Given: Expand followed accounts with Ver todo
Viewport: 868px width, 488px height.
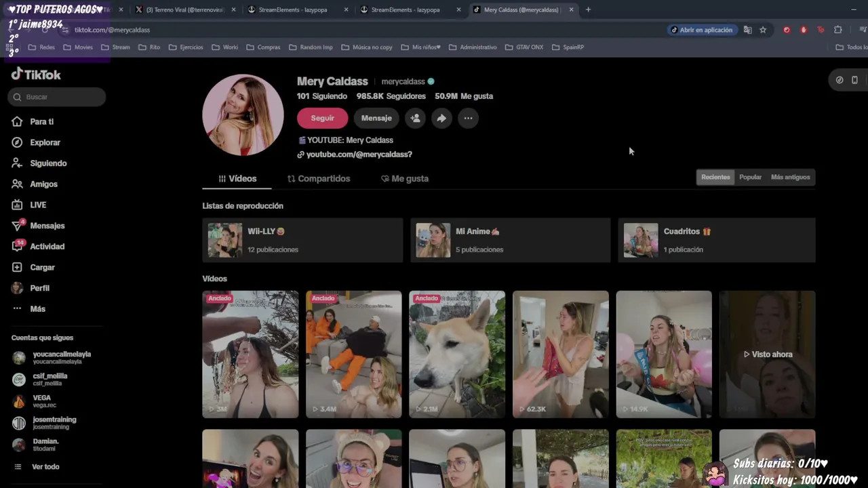Looking at the screenshot, I should coord(38,467).
